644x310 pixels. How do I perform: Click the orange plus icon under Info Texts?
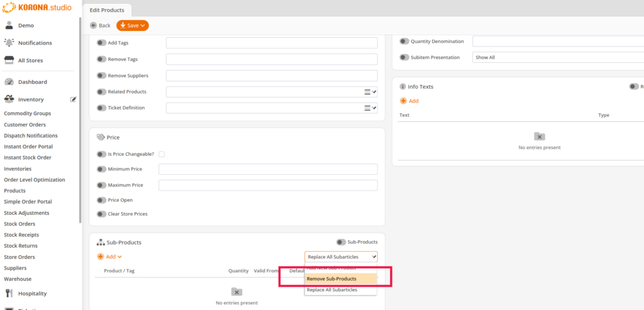click(403, 101)
